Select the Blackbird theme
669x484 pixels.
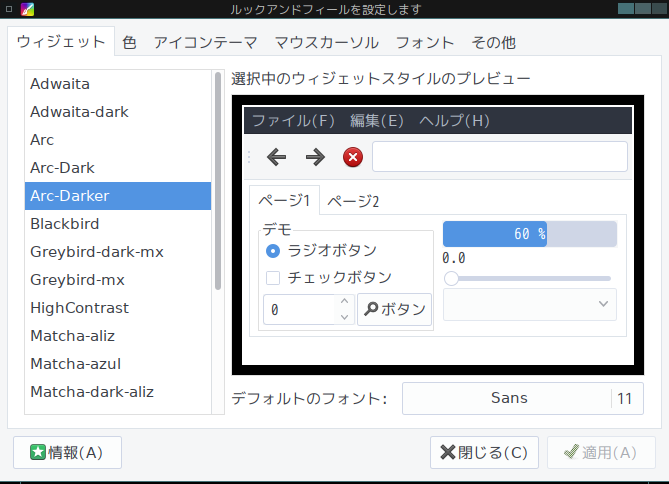[118, 224]
